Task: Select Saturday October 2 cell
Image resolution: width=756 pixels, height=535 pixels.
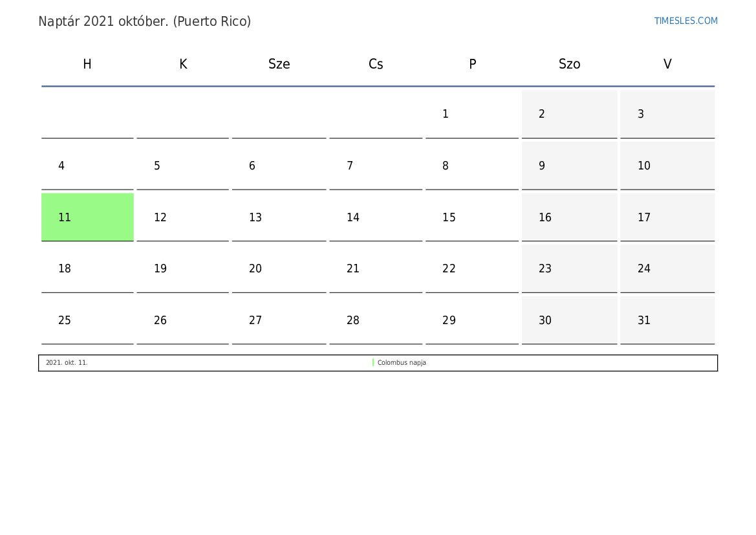Action: [x=569, y=115]
